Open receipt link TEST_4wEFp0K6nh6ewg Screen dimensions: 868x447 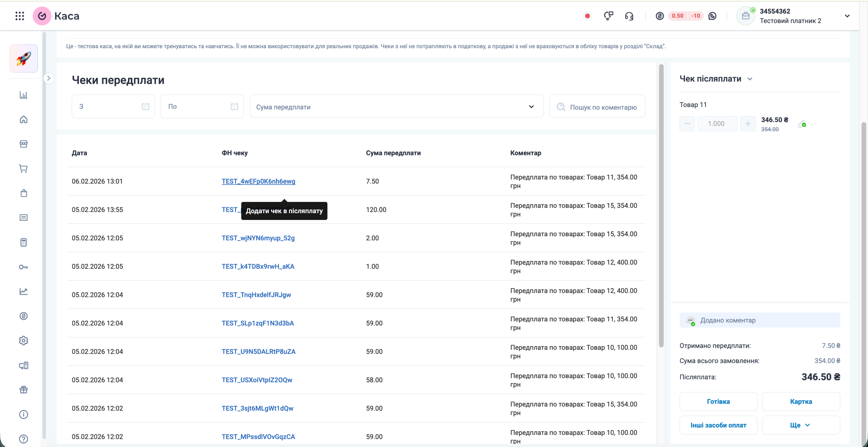coord(258,181)
